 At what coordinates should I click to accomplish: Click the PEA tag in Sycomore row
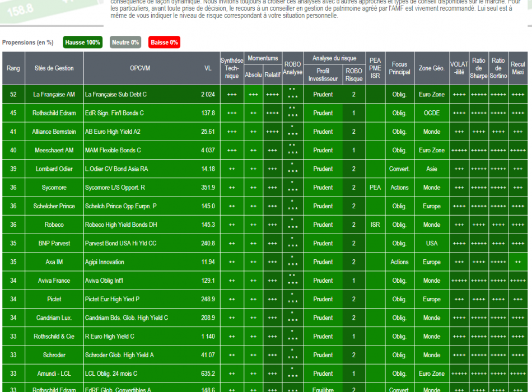click(x=375, y=188)
